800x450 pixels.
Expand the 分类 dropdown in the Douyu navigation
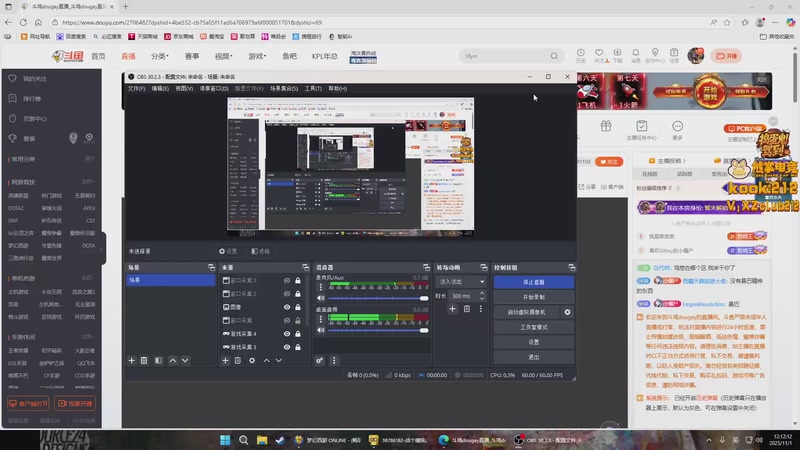[160, 56]
